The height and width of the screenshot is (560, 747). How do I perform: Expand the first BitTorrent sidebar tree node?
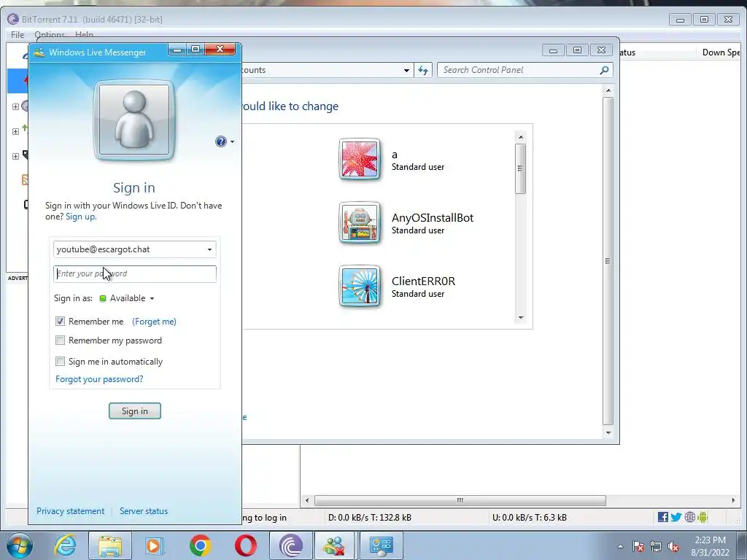[x=15, y=106]
